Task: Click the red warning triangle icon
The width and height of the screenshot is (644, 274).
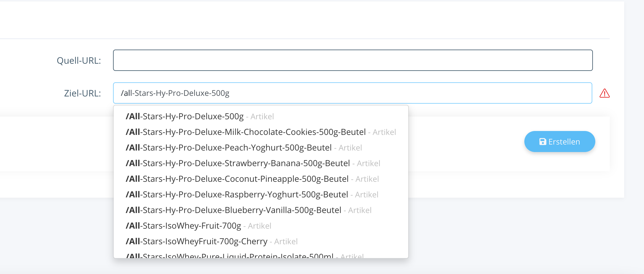Action: click(604, 93)
